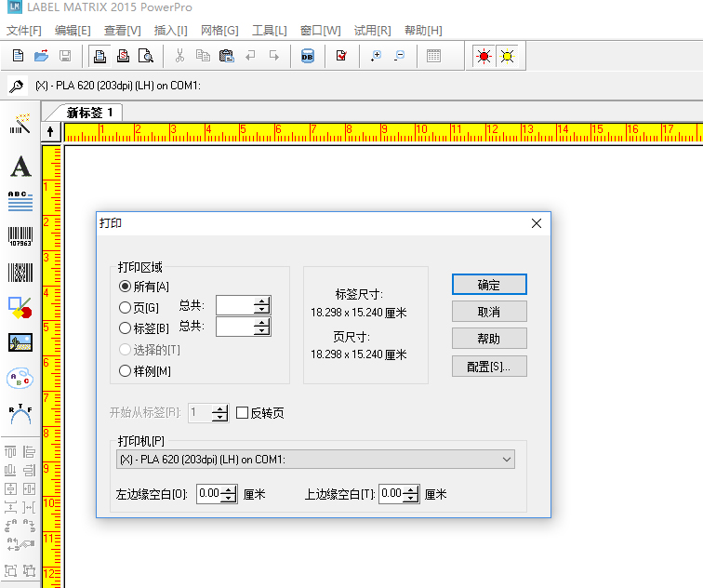Click the Zoom in toolbar icon
Viewport: 703px width, 588px height.
click(376, 56)
